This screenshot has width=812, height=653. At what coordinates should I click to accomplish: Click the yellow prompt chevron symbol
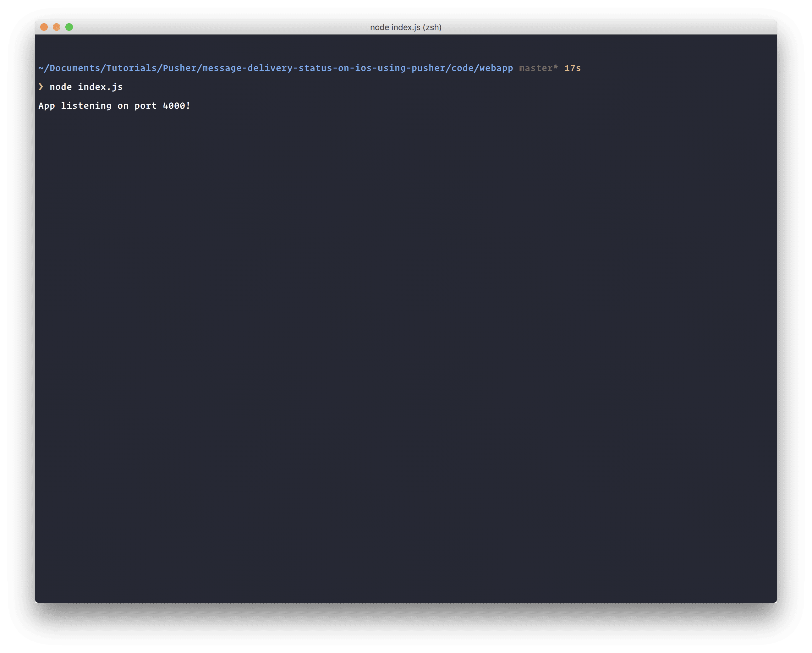tap(41, 87)
